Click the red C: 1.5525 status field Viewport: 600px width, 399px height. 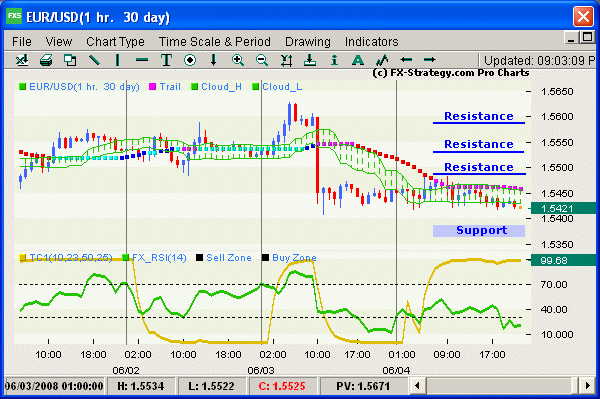pos(282,386)
